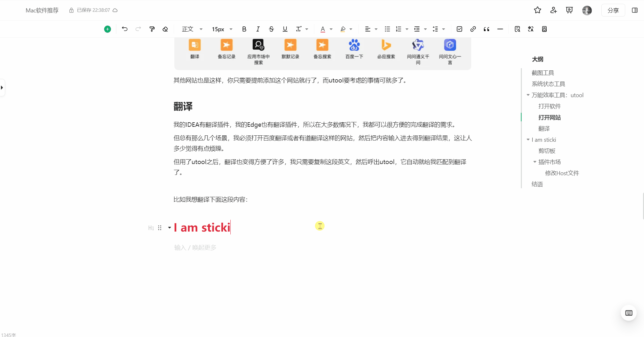Viewport: 644px width, 337px height.
Task: Clear formatting with the eraser icon
Action: tap(165, 29)
